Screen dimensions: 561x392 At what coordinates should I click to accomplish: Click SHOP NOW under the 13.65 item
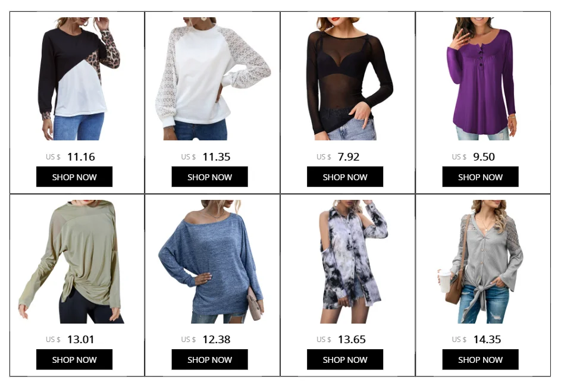[x=345, y=359]
